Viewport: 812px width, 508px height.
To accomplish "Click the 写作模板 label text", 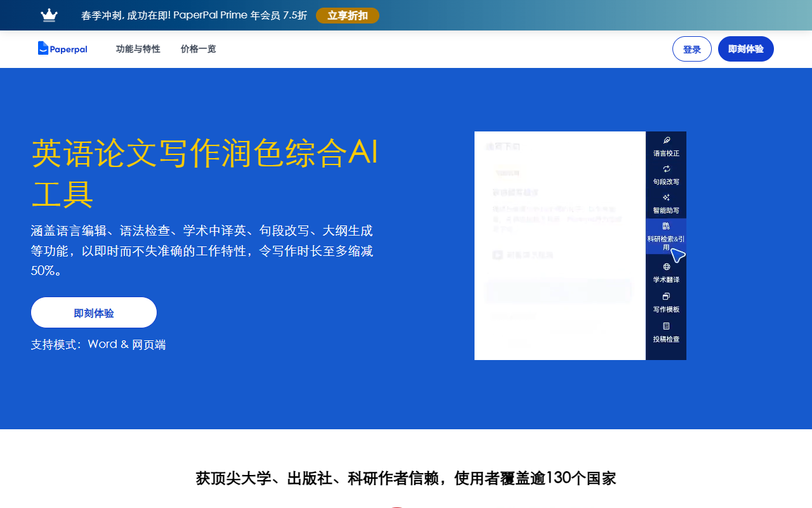I will pos(666,309).
